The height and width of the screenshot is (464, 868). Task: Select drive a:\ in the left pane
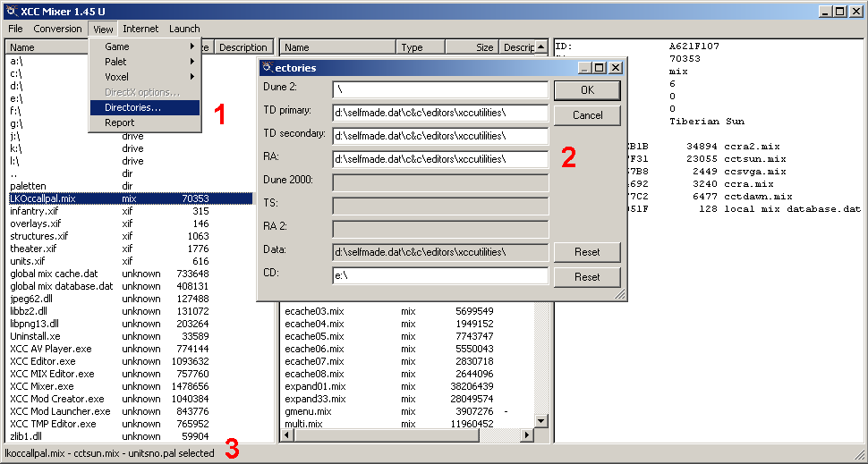[16, 61]
